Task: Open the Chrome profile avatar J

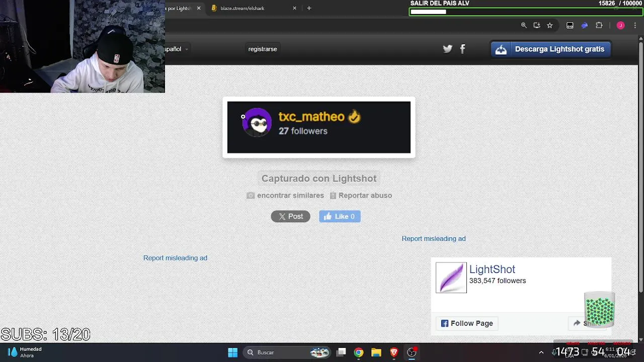Action: (x=620, y=25)
